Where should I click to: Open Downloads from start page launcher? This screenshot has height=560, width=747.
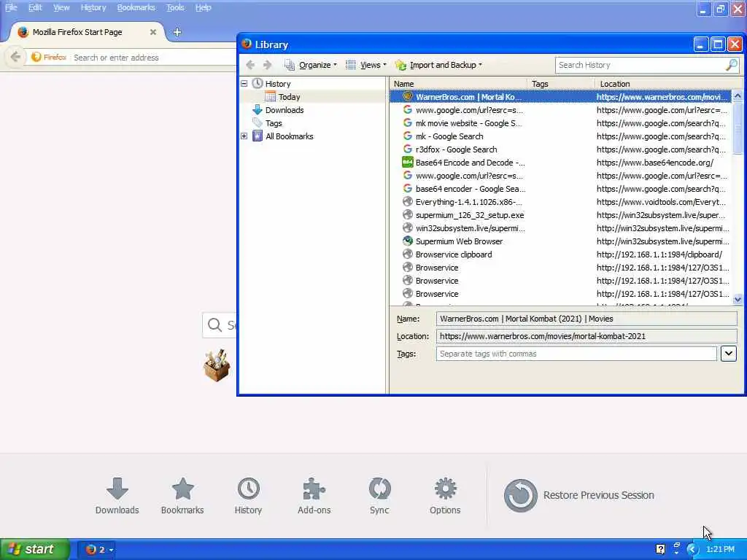[117, 496]
